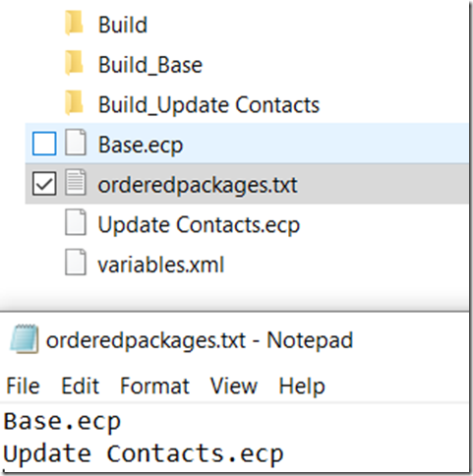Click the orderedpackages.txt document icon

[76, 183]
